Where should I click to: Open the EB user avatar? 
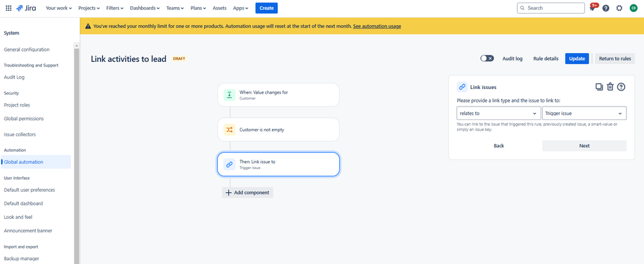tap(633, 8)
